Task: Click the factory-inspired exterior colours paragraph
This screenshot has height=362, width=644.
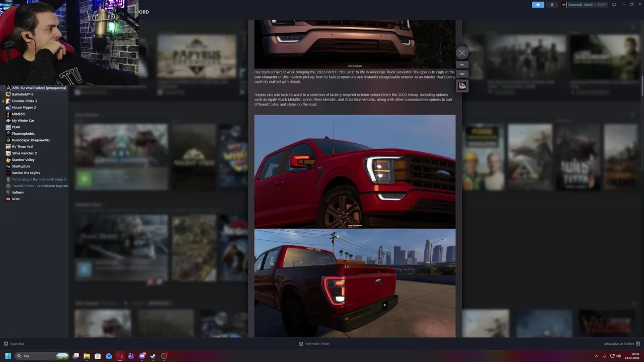Action: point(353,100)
